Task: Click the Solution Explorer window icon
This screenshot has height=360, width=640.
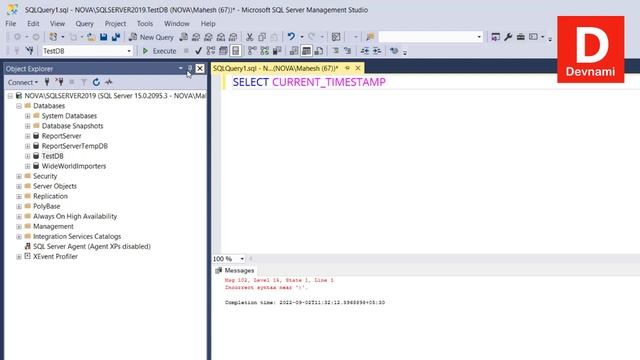Action: point(495,37)
